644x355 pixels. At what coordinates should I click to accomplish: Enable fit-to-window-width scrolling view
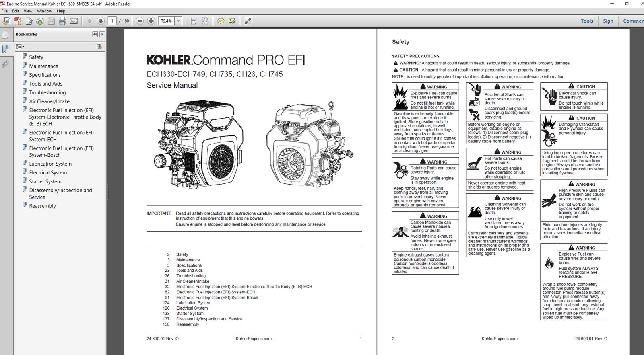tap(194, 21)
